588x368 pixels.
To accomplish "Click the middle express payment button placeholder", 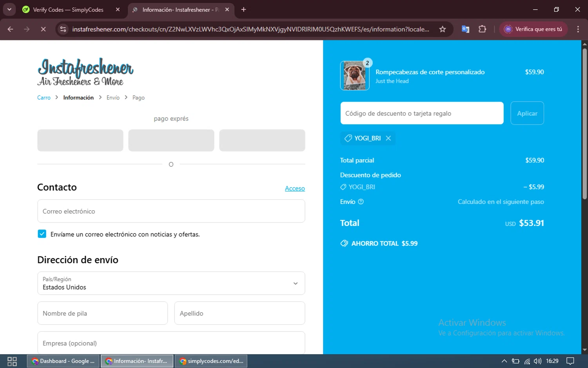I will pyautogui.click(x=171, y=140).
